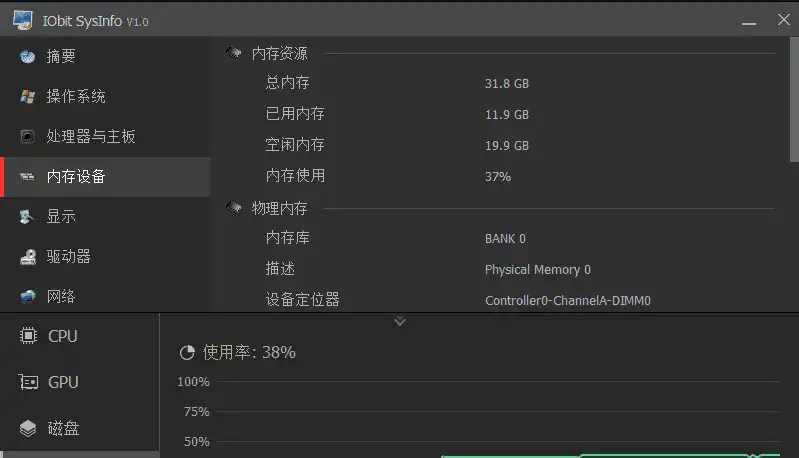Show the GPU usage monitor

pyautogui.click(x=79, y=382)
